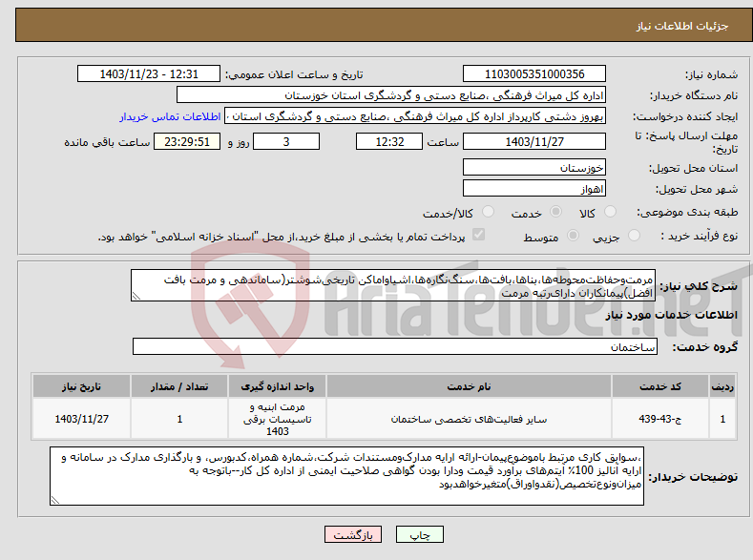The width and height of the screenshot is (753, 560).
Task: Click the ردیف column header
Action: [x=722, y=386]
